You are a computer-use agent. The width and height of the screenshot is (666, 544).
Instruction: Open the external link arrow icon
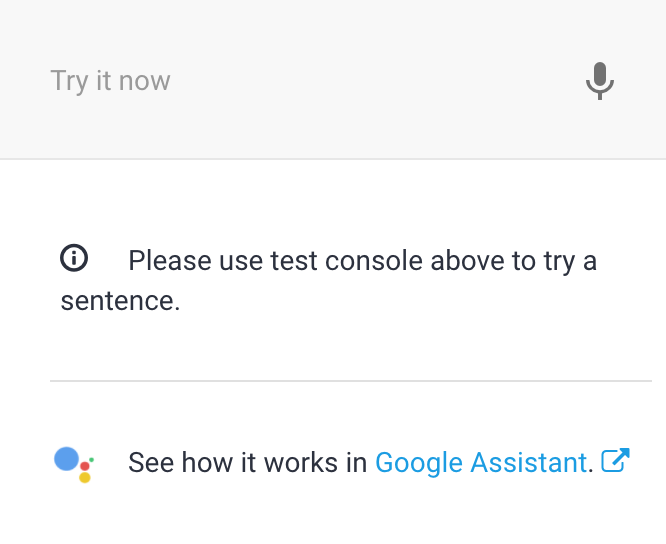[615, 460]
